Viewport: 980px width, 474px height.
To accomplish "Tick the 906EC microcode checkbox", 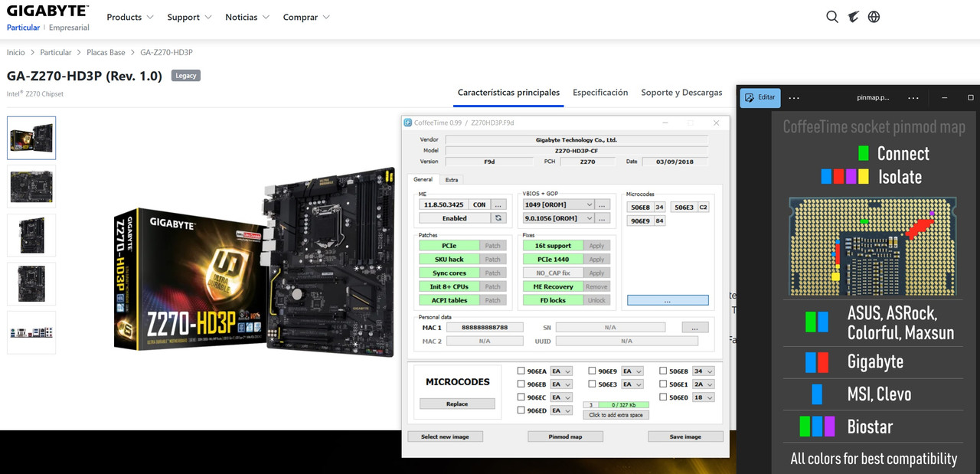I will [521, 397].
